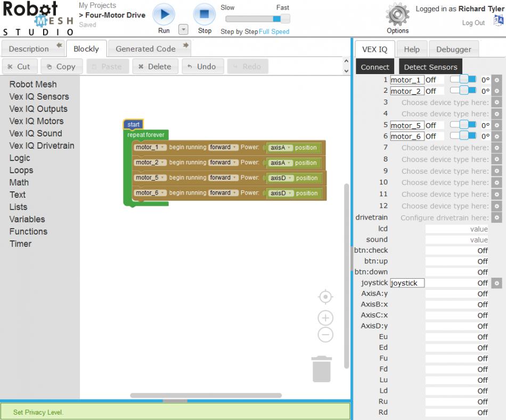Zoom in with the plus icon
Screen dimensions: 506x420
[x=325, y=318]
